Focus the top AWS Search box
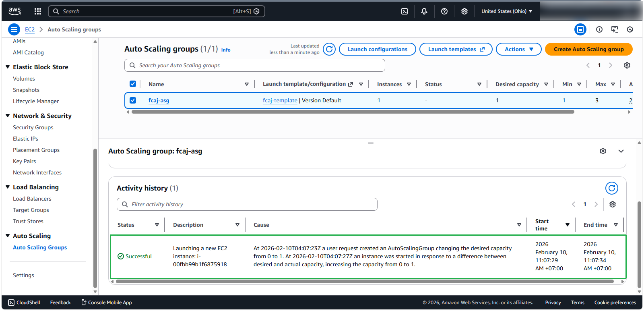This screenshot has height=311, width=644. click(x=157, y=11)
